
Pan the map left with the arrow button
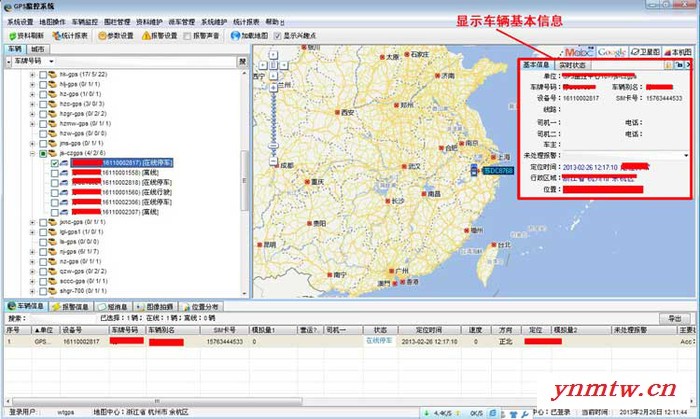click(263, 65)
